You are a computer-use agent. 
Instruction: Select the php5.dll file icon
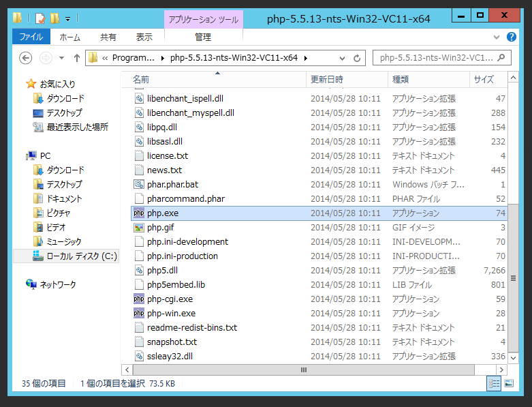tap(139, 270)
